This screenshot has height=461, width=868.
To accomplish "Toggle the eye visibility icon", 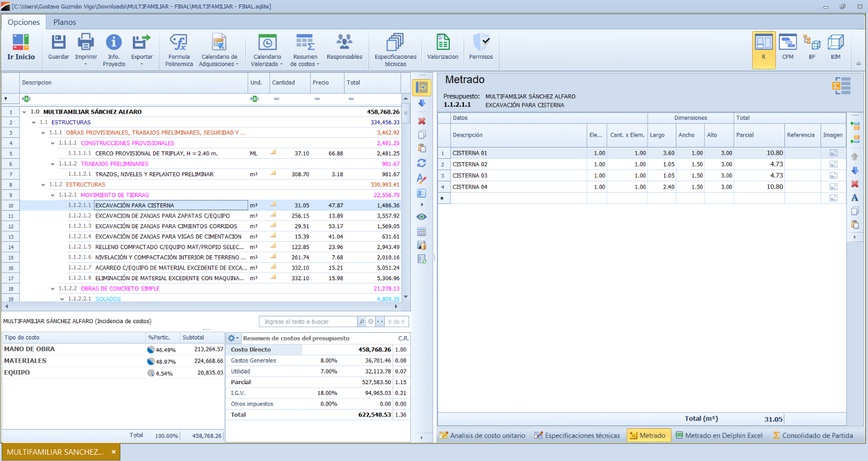I will tap(422, 217).
